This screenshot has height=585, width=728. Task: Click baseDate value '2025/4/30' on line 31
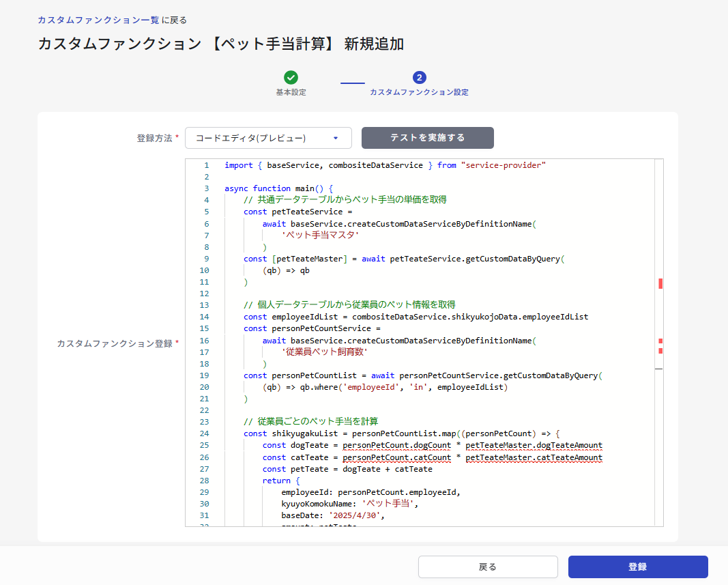point(355,515)
